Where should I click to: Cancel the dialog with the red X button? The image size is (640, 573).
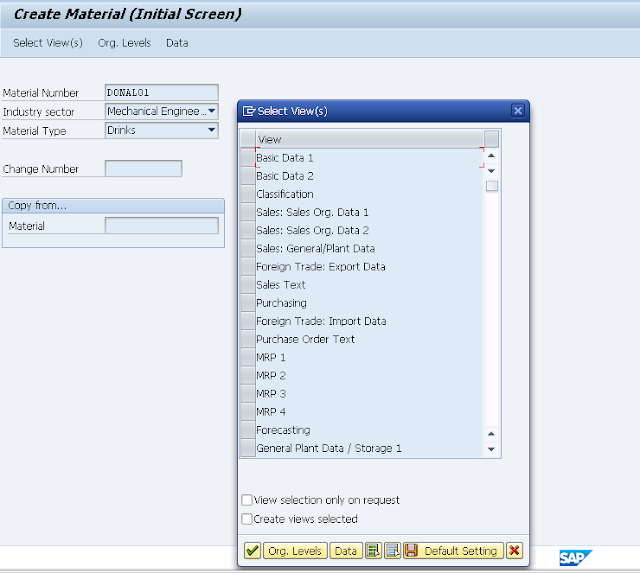tap(514, 551)
